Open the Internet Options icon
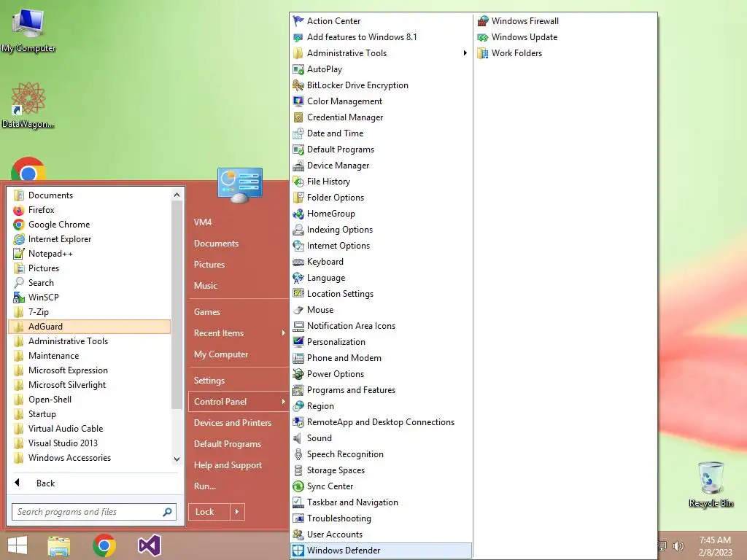The height and width of the screenshot is (560, 747). (298, 246)
